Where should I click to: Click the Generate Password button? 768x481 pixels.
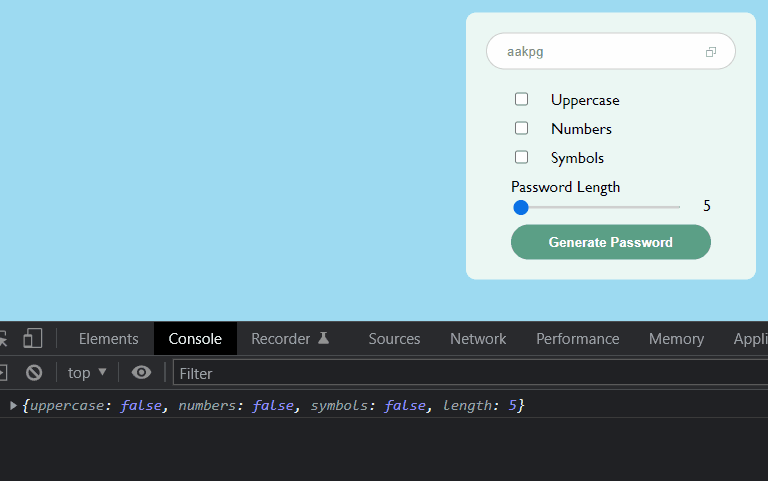click(610, 242)
